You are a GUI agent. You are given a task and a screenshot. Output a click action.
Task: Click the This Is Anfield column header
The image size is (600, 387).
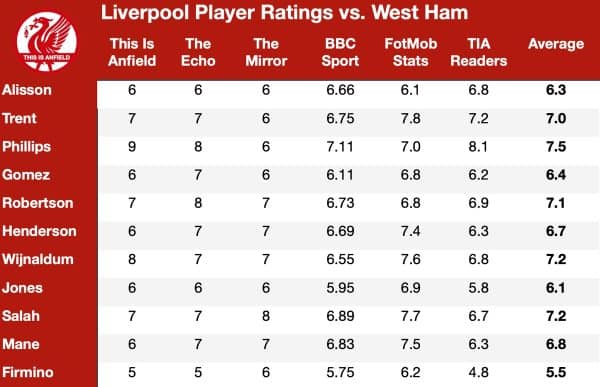click(132, 52)
